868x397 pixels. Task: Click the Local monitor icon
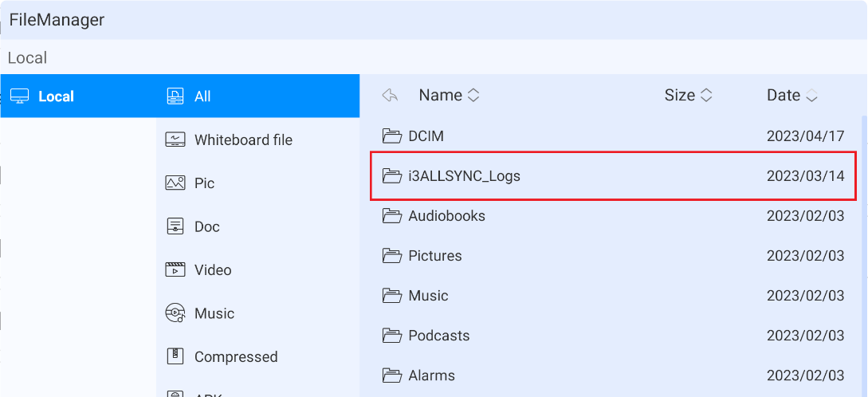click(x=20, y=96)
